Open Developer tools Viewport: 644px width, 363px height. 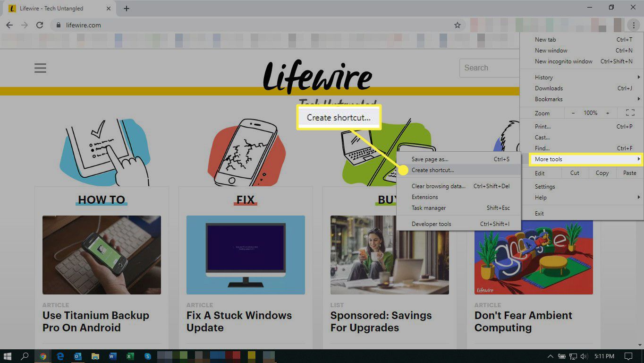(458, 224)
